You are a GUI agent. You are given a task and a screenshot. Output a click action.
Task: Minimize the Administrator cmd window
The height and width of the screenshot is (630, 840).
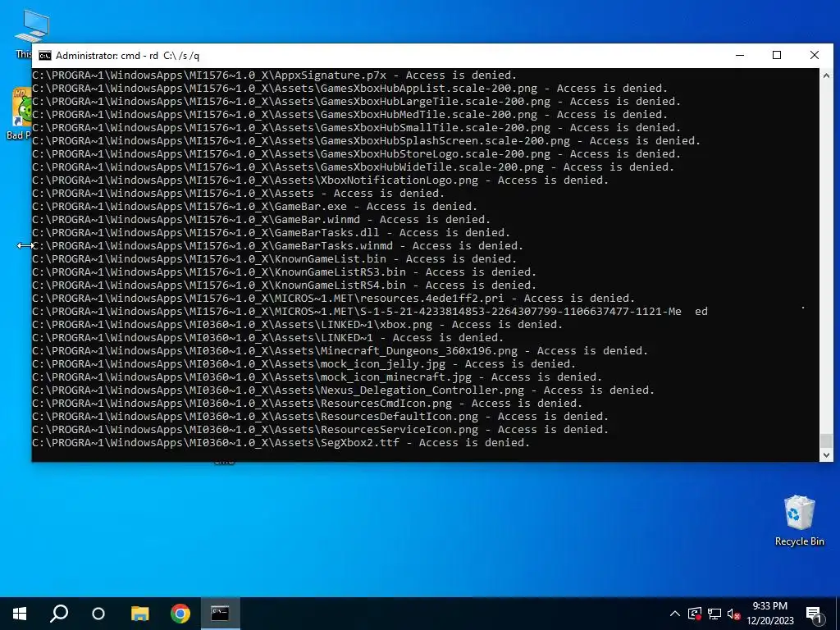(740, 55)
